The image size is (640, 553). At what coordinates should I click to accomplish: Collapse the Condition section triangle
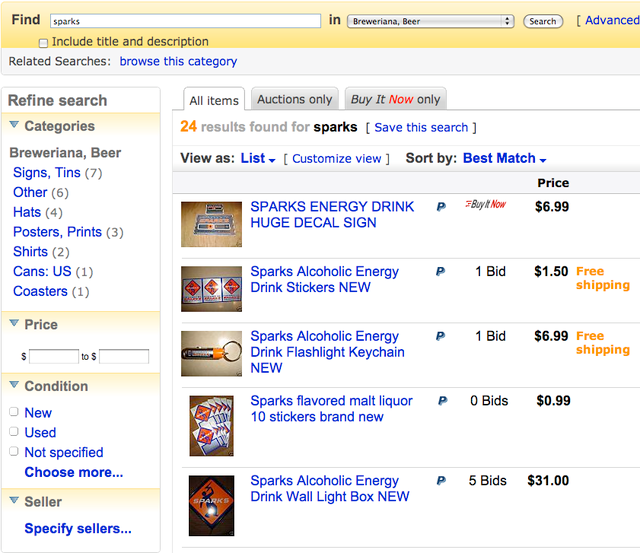pos(14,384)
